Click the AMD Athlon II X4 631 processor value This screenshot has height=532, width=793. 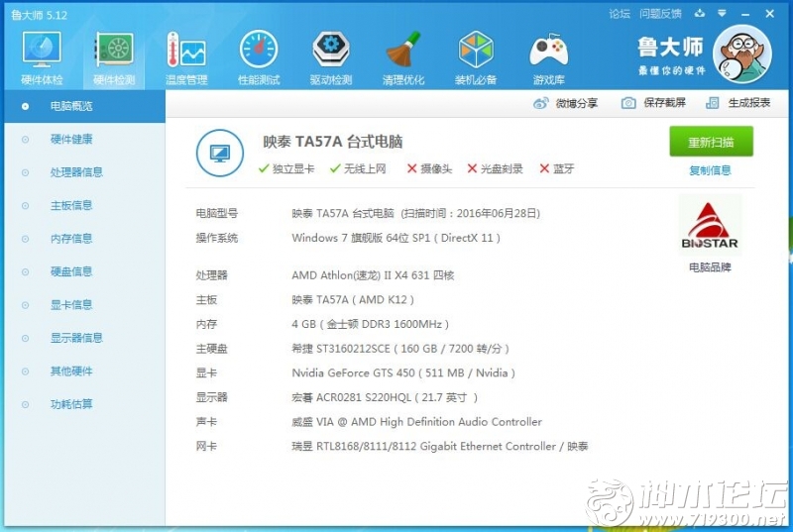373,275
